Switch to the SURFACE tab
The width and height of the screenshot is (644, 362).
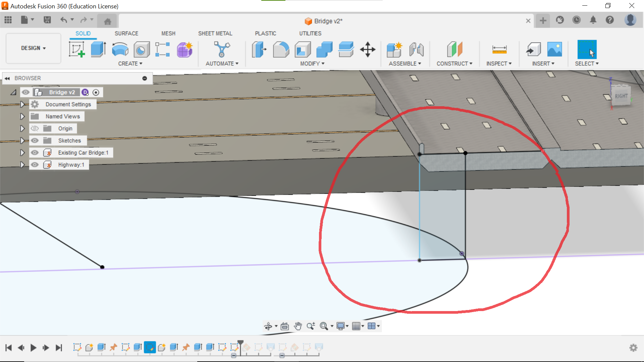(126, 34)
